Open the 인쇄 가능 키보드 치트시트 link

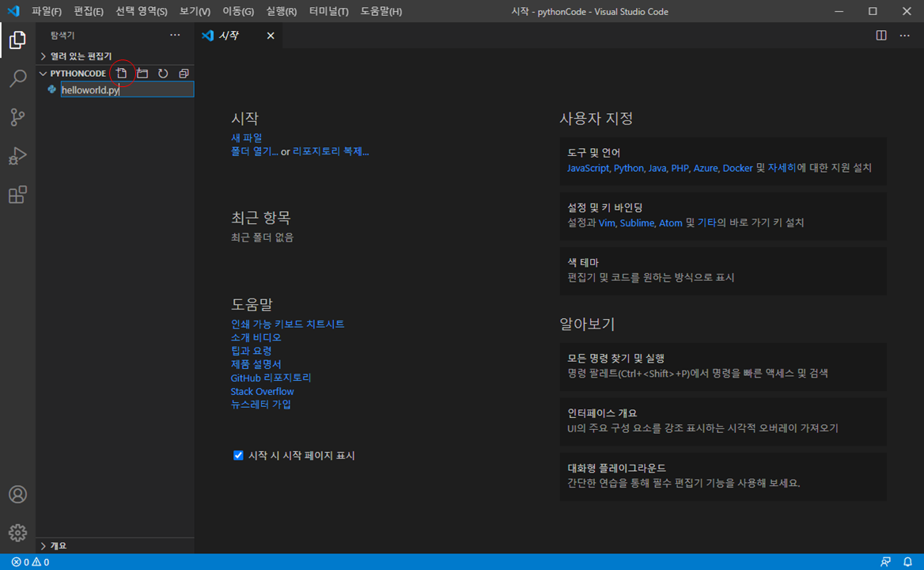click(x=288, y=325)
